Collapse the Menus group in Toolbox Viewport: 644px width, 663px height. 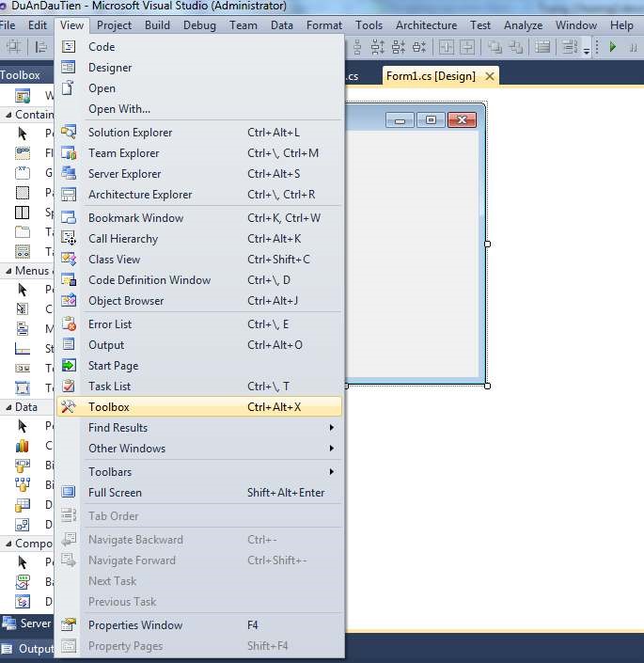click(x=8, y=271)
